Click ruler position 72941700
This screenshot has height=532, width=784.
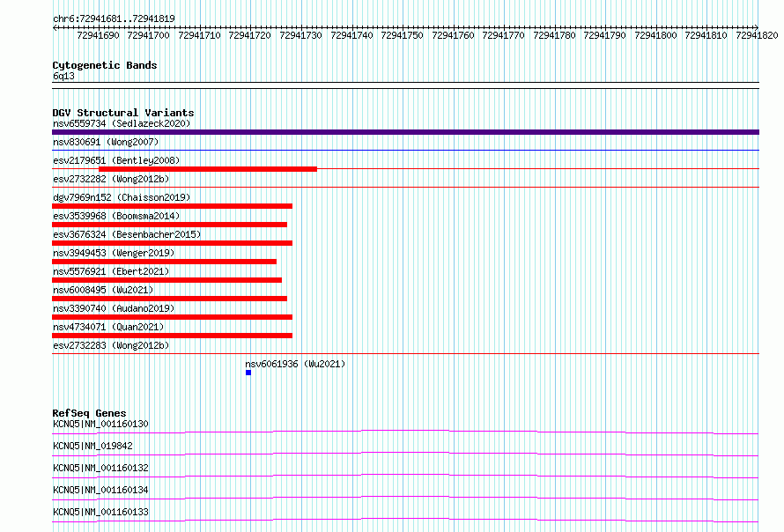coord(149,35)
